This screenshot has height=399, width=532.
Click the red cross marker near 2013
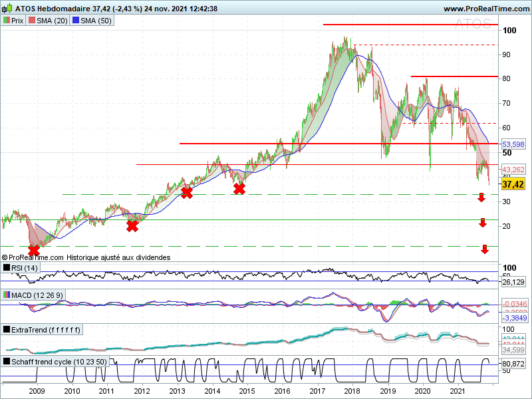[187, 192]
